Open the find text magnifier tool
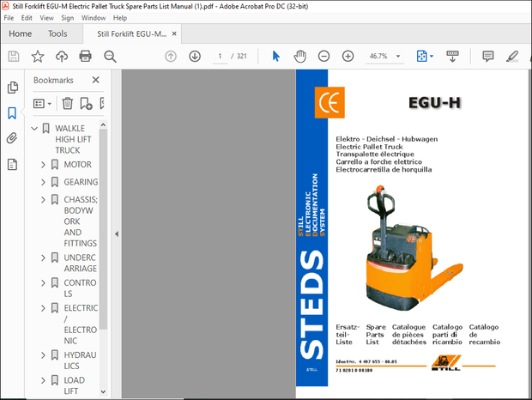The image size is (532, 400). [110, 57]
